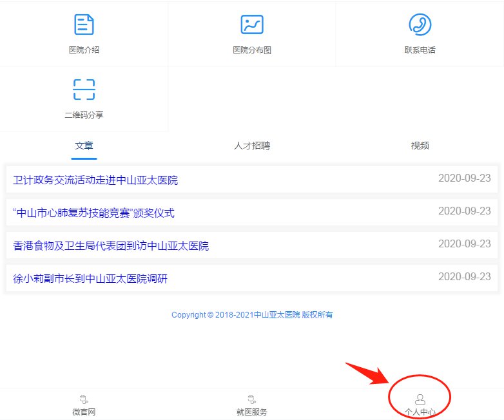Switch to the 人才招聘 tab
This screenshot has width=504, height=420.
[x=252, y=146]
